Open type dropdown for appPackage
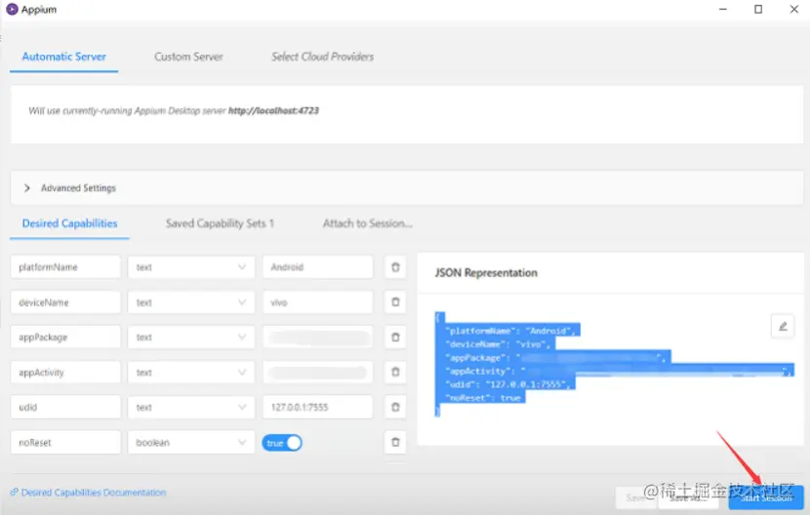The height and width of the screenshot is (517, 812). click(x=191, y=338)
